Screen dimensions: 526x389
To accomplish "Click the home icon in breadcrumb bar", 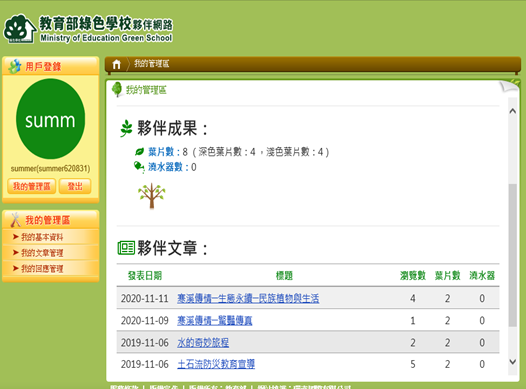I will [x=116, y=64].
